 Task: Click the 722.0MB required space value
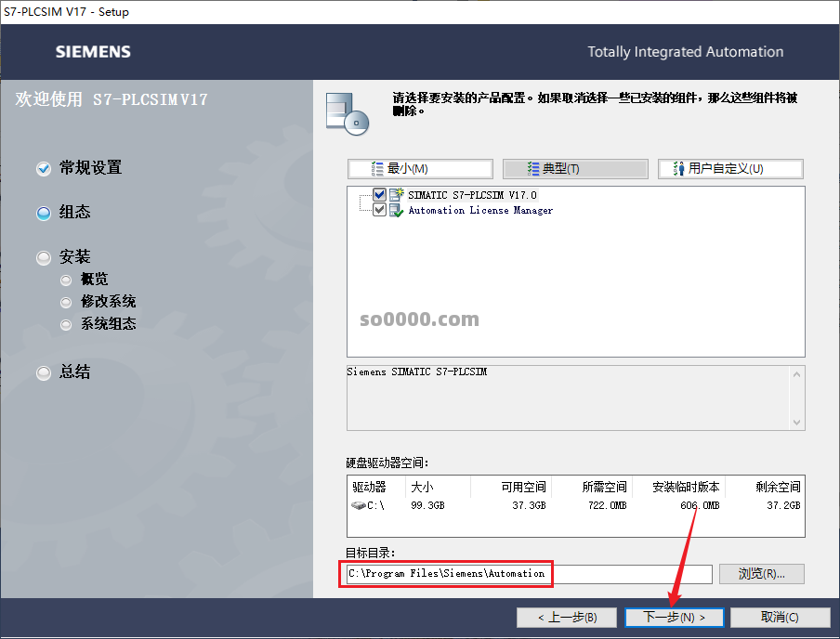(x=608, y=505)
